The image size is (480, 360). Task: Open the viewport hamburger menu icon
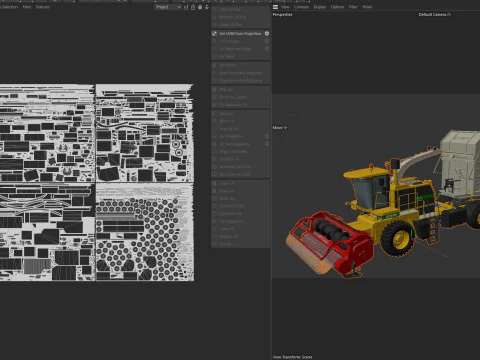click(x=275, y=7)
